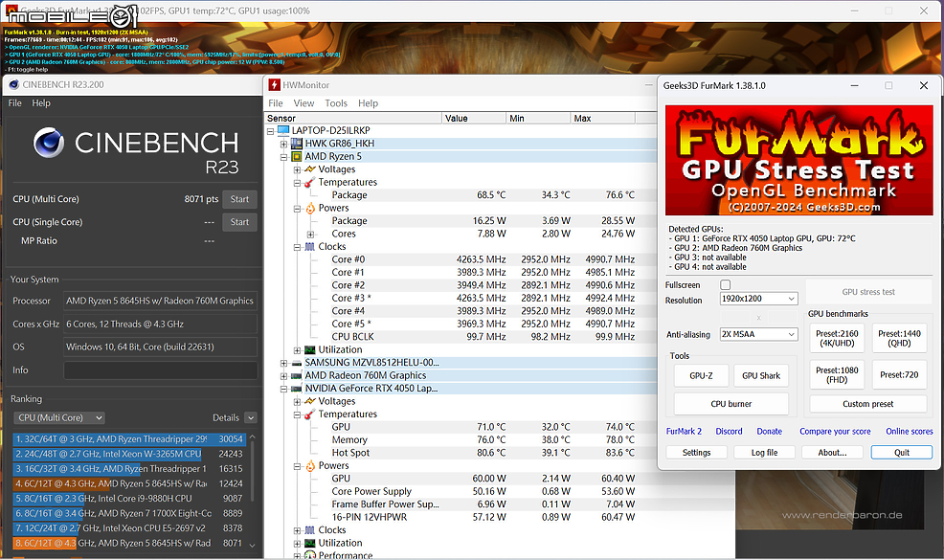Launch the GPU Shark tool
Viewport: 944px width, 560px height.
point(761,376)
